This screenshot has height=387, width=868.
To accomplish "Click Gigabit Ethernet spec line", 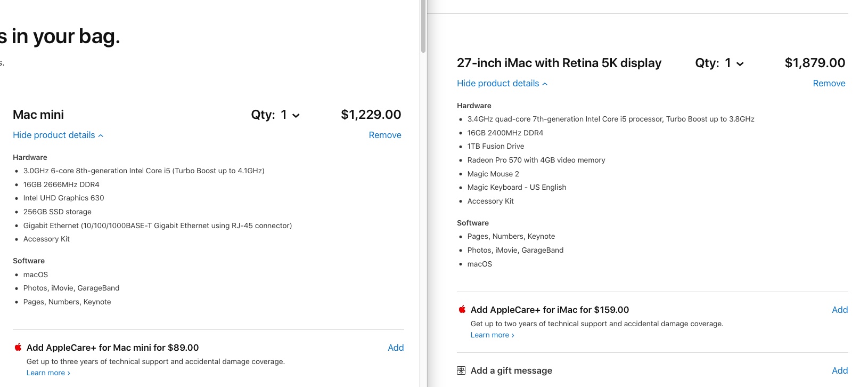I will [x=158, y=226].
